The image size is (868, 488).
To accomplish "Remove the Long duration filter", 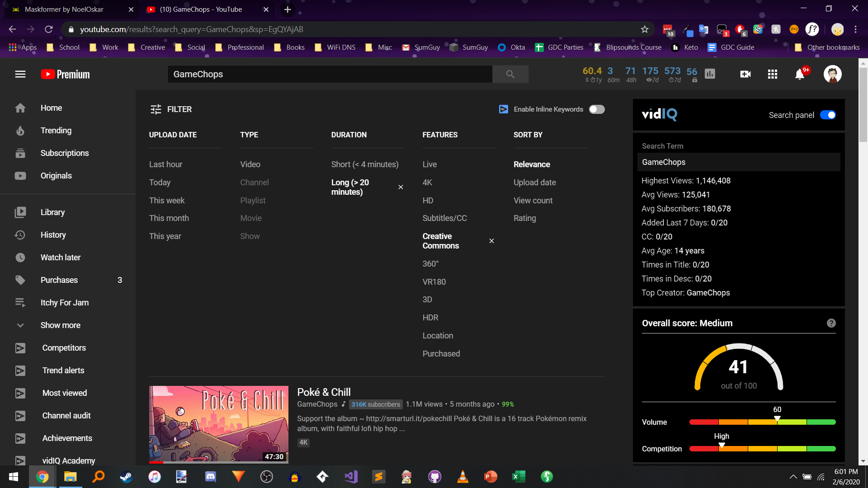I will coord(401,187).
